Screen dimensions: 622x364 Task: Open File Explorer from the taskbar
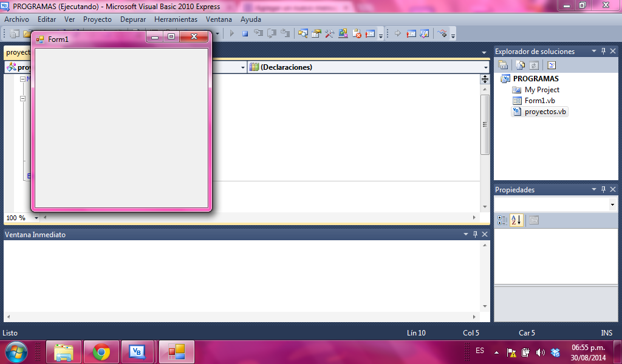[x=64, y=352]
